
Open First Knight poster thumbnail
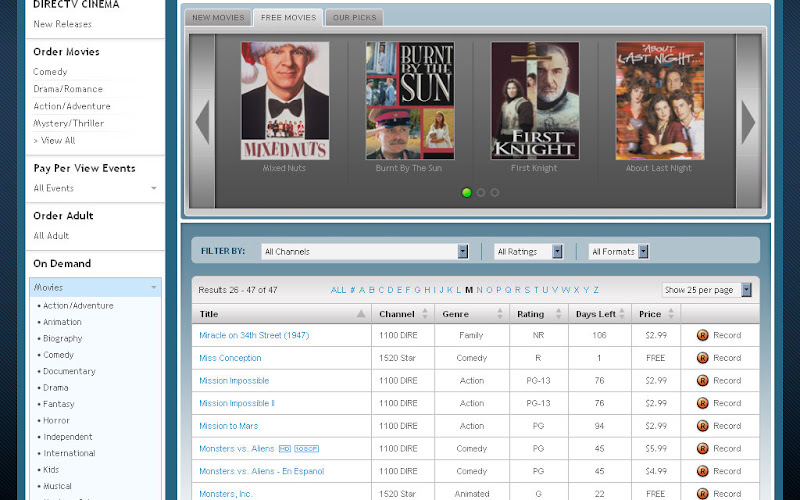535,101
